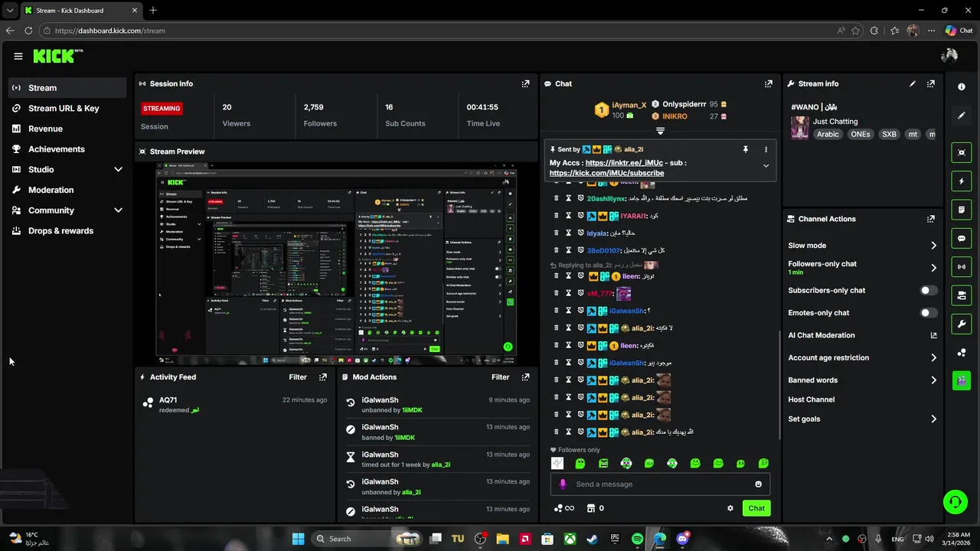The image size is (980, 551).
Task: Open chat settings gear icon
Action: point(730,508)
